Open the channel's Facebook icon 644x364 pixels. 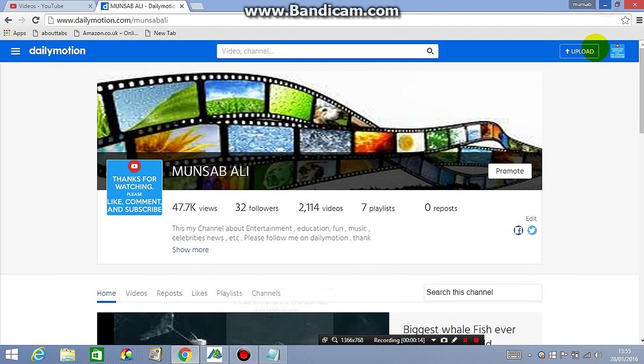[518, 231]
